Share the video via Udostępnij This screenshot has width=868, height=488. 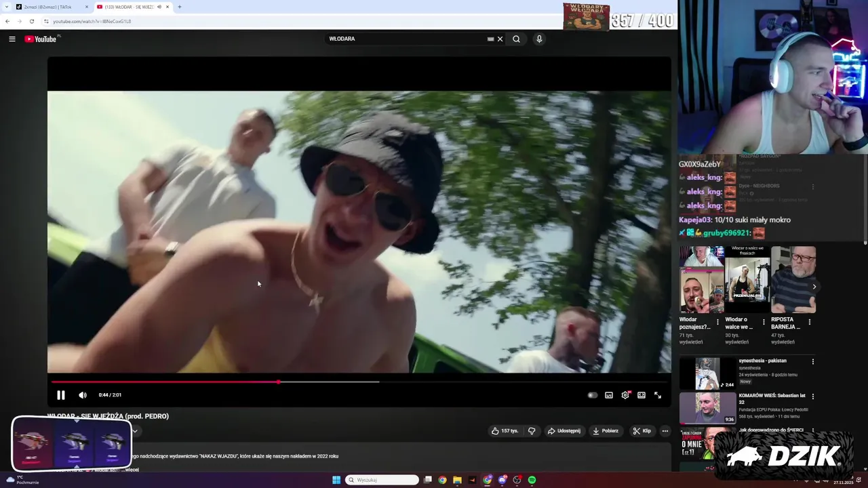click(564, 430)
